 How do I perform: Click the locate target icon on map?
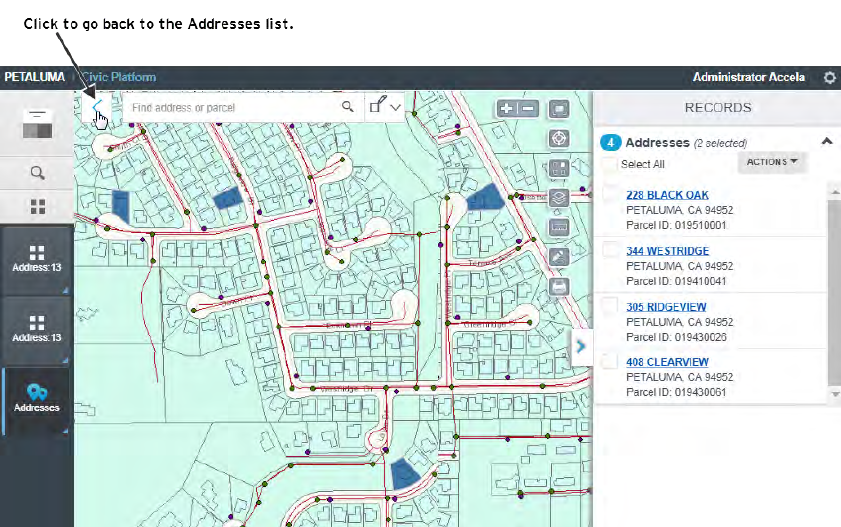[x=560, y=139]
